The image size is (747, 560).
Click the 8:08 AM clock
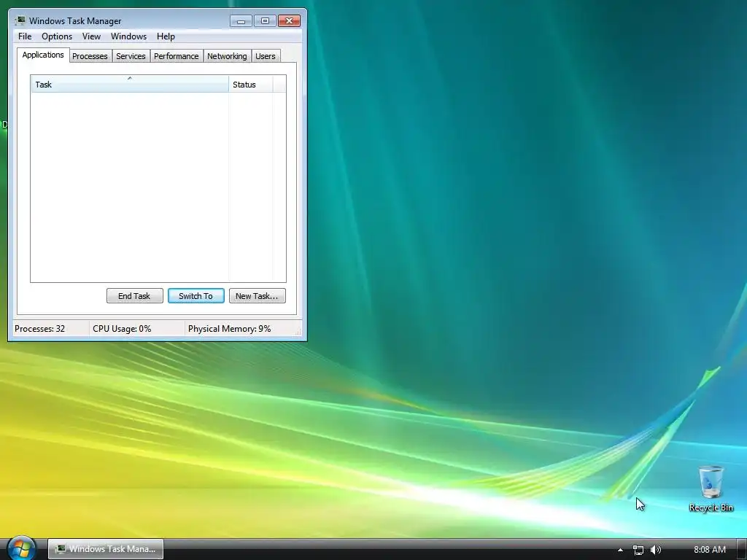point(709,550)
